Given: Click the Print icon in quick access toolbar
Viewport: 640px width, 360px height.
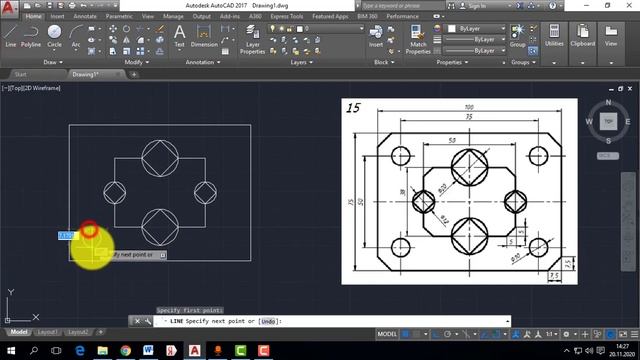Looking at the screenshot, I should coord(72,6).
